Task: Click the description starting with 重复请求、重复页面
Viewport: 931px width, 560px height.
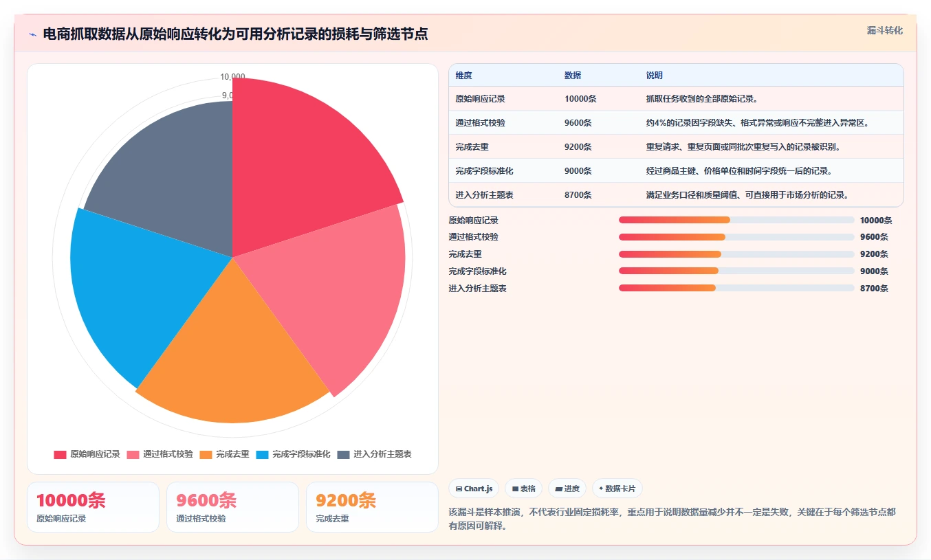Action: click(743, 147)
